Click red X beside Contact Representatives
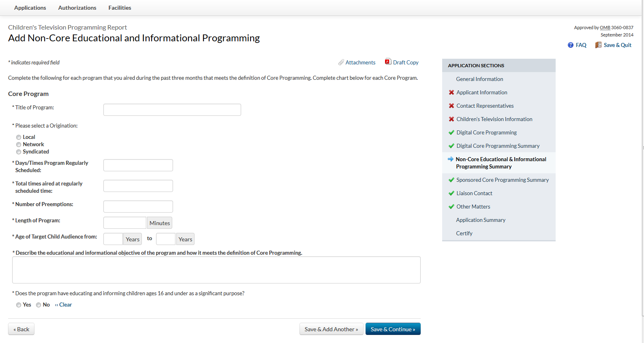 (451, 106)
